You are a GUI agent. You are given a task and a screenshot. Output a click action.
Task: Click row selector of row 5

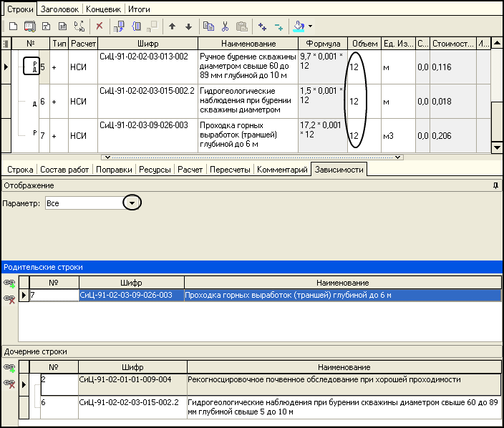coord(6,67)
